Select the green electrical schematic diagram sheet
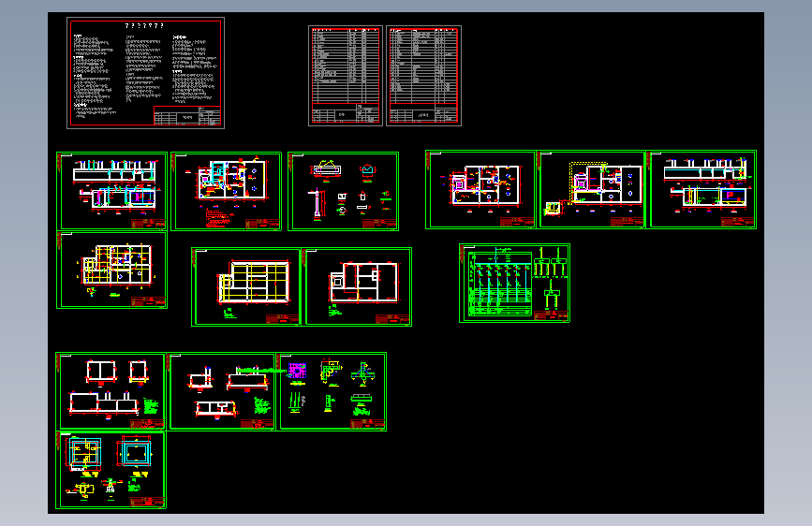 pos(515,284)
